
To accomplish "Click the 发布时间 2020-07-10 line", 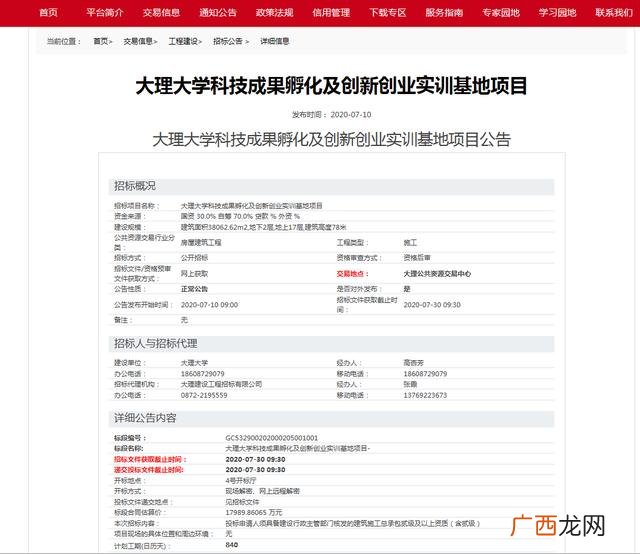I will [x=331, y=115].
